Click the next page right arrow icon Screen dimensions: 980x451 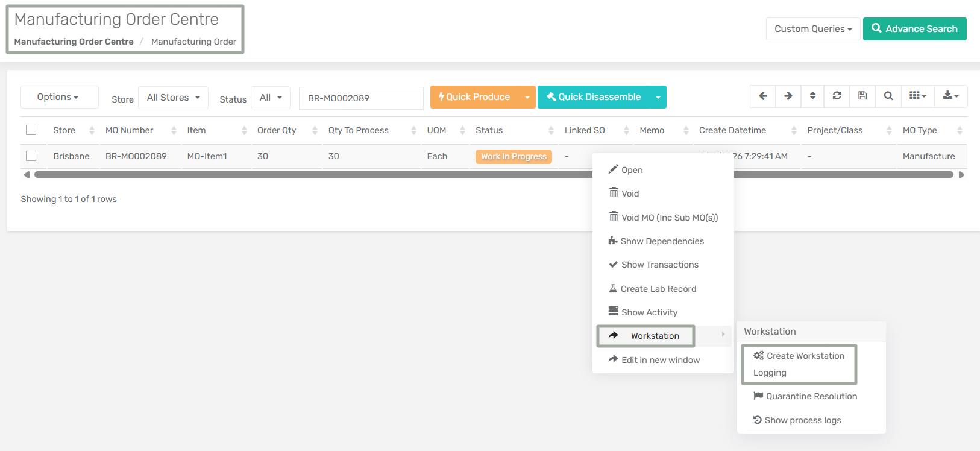click(x=788, y=96)
